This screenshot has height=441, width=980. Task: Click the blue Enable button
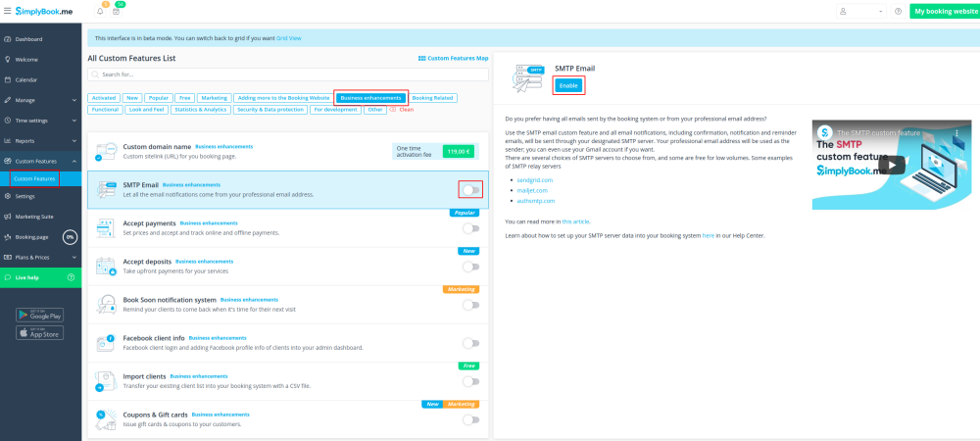[568, 86]
